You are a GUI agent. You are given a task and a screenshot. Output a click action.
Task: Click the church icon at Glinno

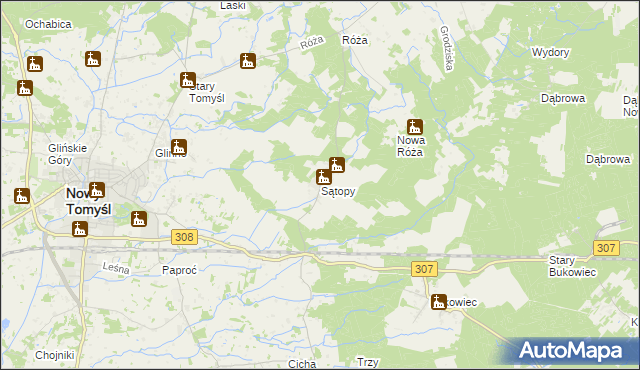coord(179,147)
